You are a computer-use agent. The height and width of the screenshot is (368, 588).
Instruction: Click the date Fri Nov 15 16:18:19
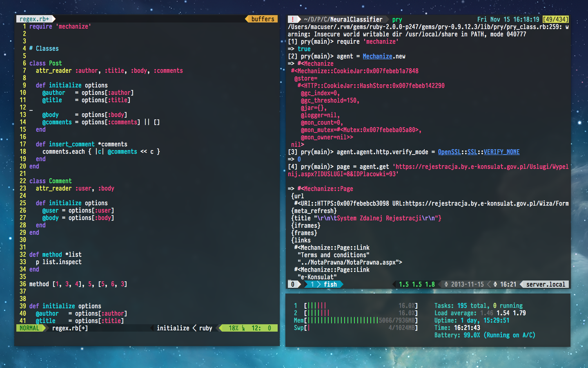point(508,19)
